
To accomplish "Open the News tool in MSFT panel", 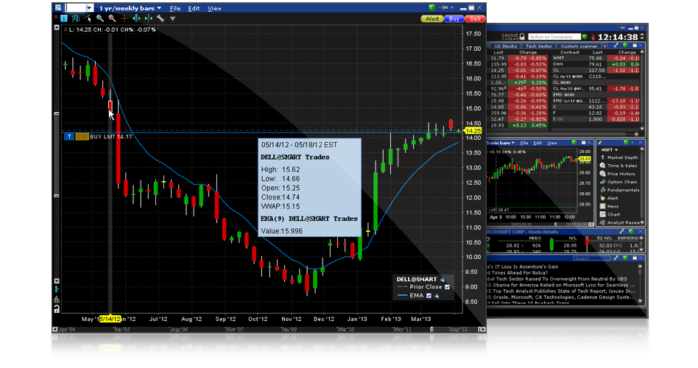I will tap(609, 206).
